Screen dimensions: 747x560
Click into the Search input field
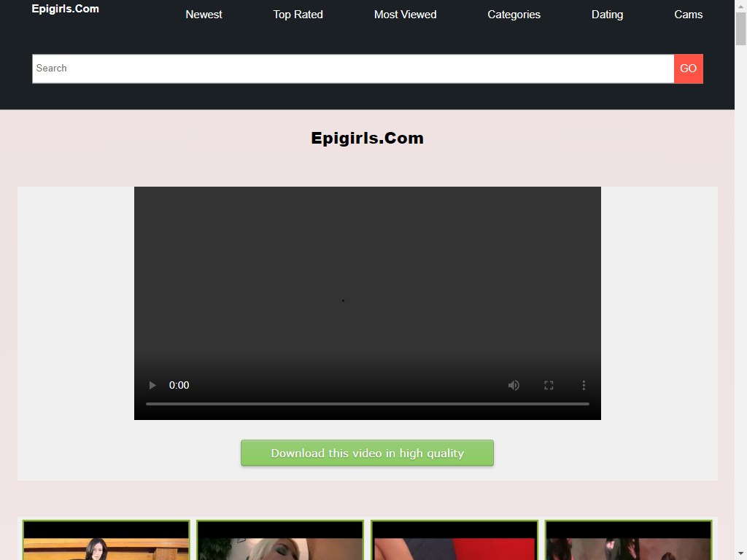click(x=353, y=69)
